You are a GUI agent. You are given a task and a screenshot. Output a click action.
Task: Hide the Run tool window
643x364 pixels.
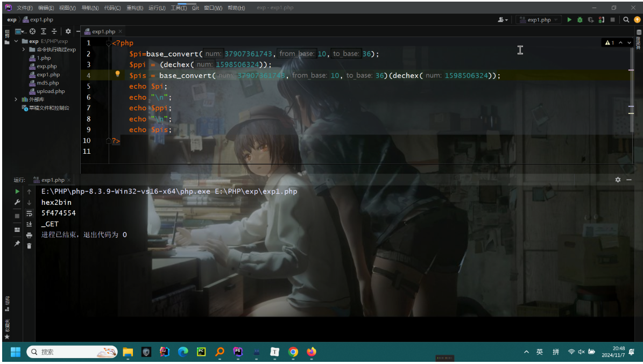pyautogui.click(x=629, y=180)
